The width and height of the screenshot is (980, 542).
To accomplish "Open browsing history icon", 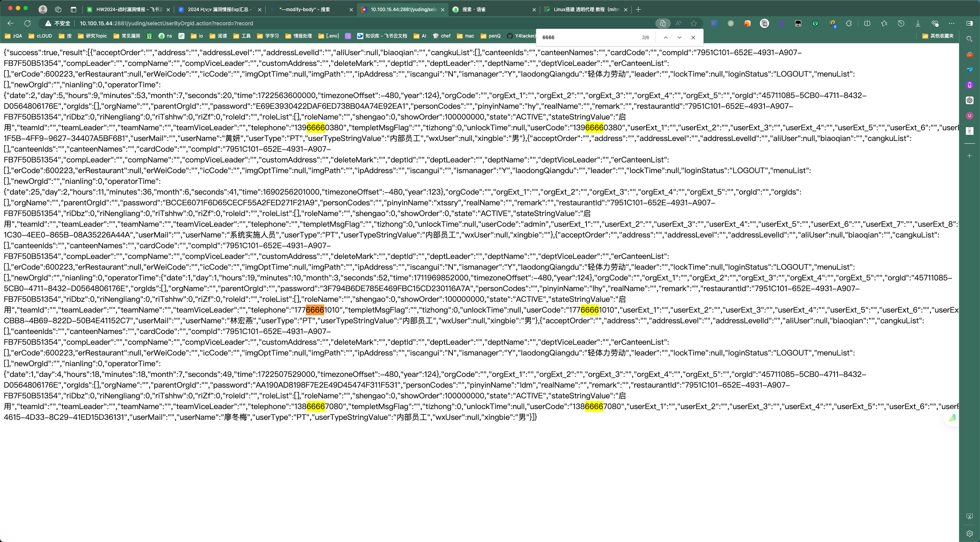I will [x=901, y=23].
